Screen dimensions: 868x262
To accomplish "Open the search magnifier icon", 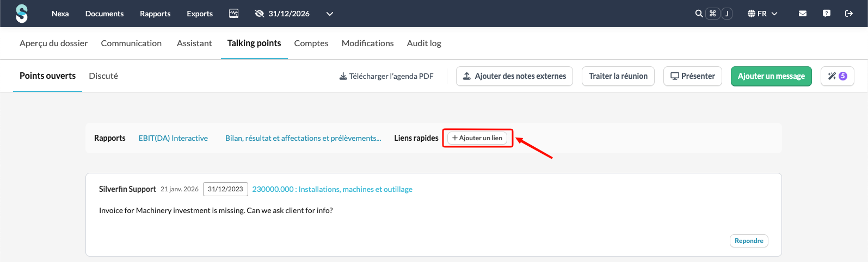I will click(699, 14).
